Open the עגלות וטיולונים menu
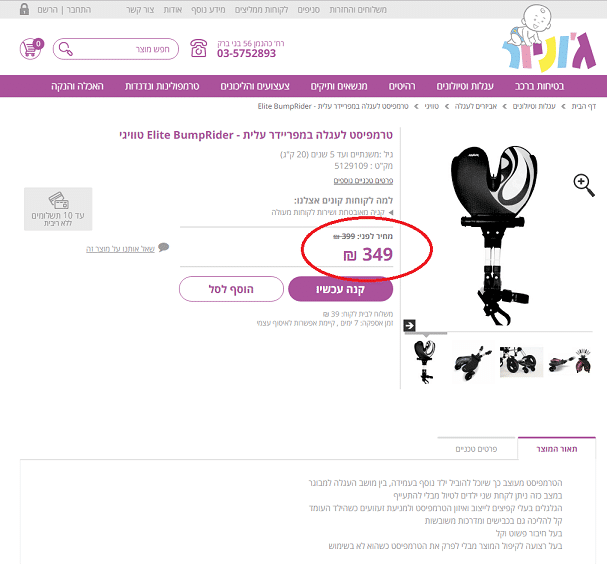 click(465, 86)
